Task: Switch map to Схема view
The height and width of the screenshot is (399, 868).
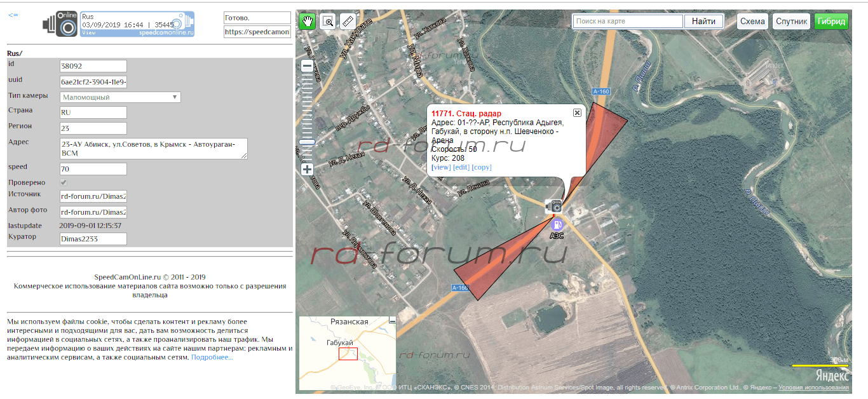Action: [x=752, y=22]
